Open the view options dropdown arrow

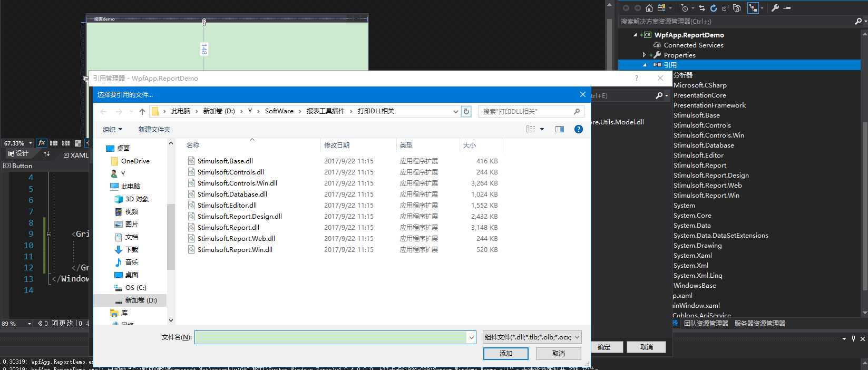pos(542,129)
